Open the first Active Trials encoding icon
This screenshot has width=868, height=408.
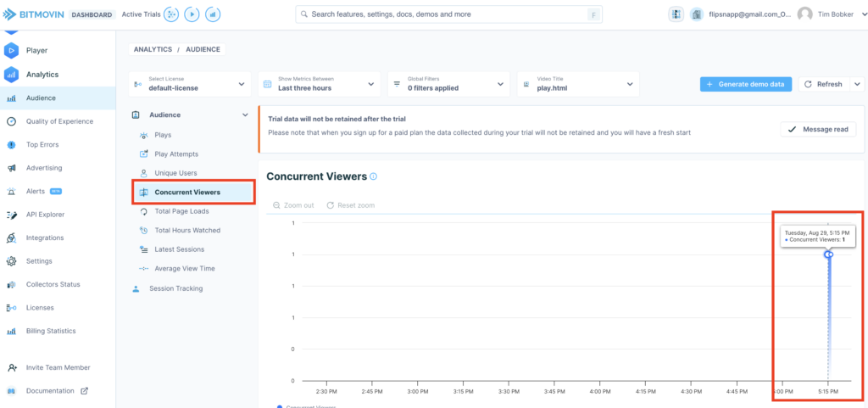(171, 14)
